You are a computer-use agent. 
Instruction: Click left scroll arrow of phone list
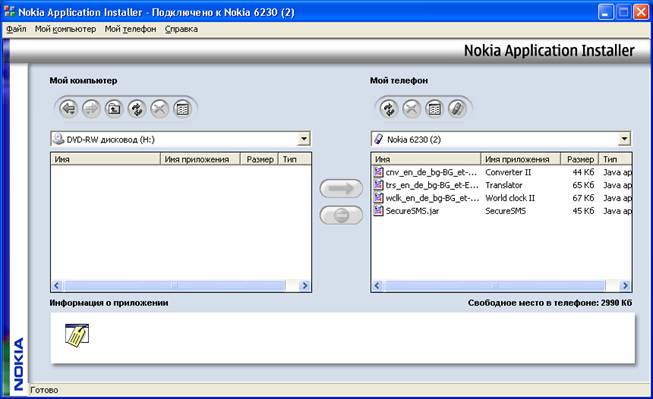coord(377,286)
